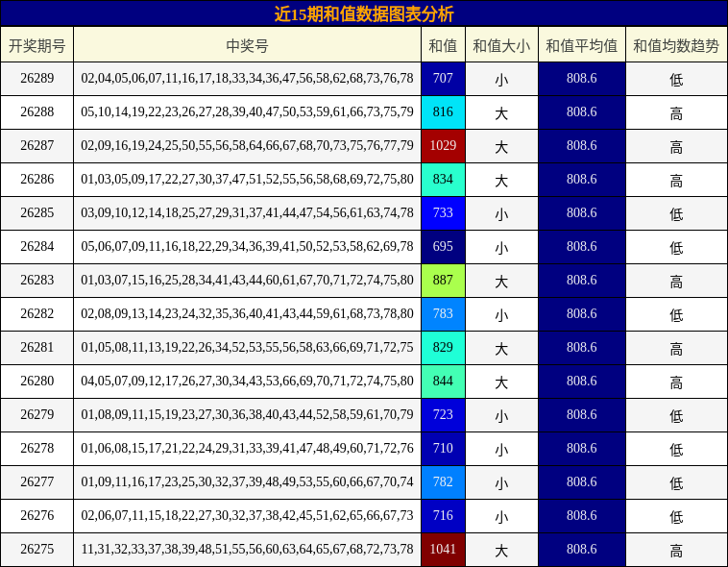This screenshot has height=567, width=728.
Task: Click sum value 782 cell
Action: pyautogui.click(x=443, y=482)
